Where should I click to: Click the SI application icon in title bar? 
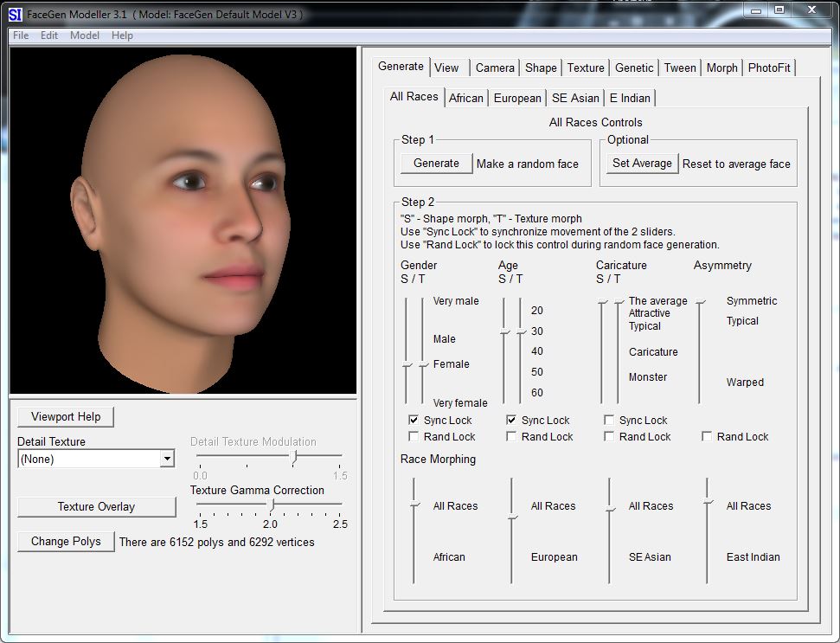pyautogui.click(x=15, y=14)
